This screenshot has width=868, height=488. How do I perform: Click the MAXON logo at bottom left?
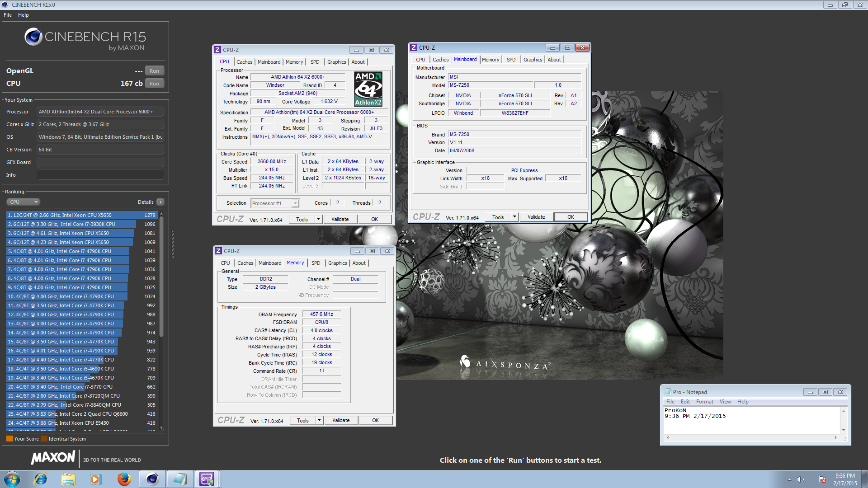click(53, 458)
